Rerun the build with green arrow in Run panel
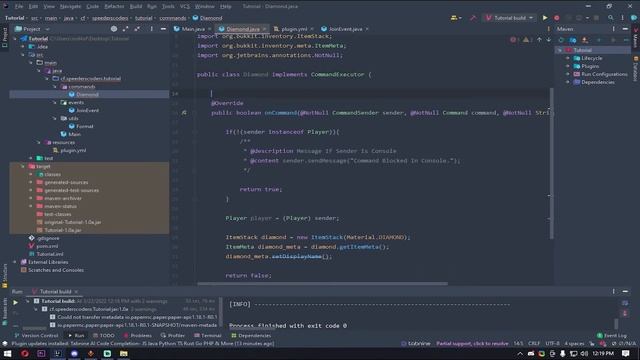Image resolution: width=640 pixels, height=360 pixels. pos(15,302)
